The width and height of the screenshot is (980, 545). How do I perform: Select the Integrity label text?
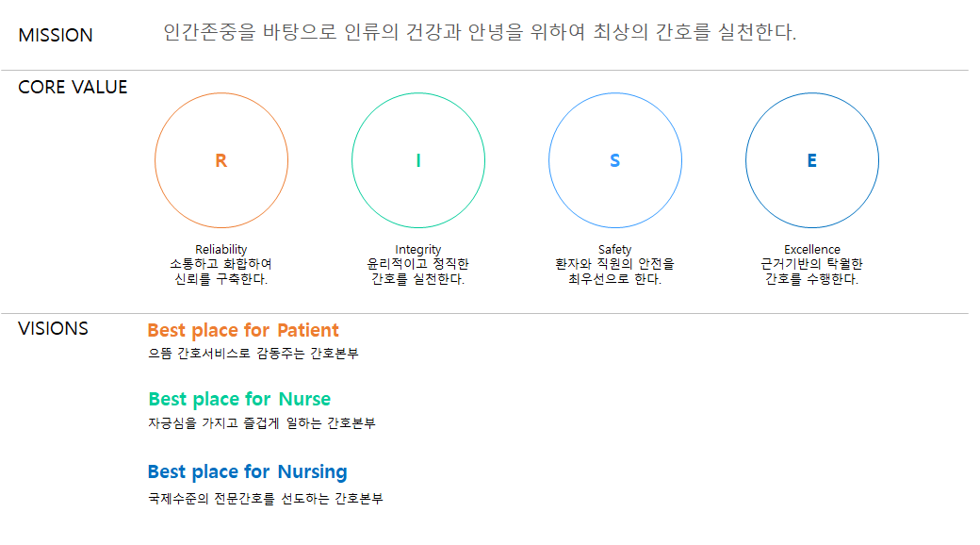click(418, 249)
